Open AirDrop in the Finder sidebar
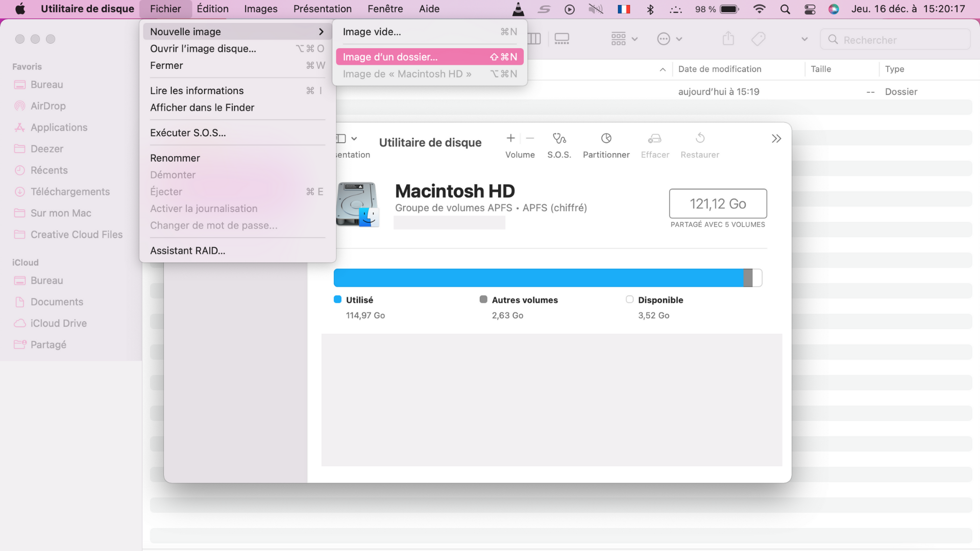Screen dimensions: 980x551 48,106
